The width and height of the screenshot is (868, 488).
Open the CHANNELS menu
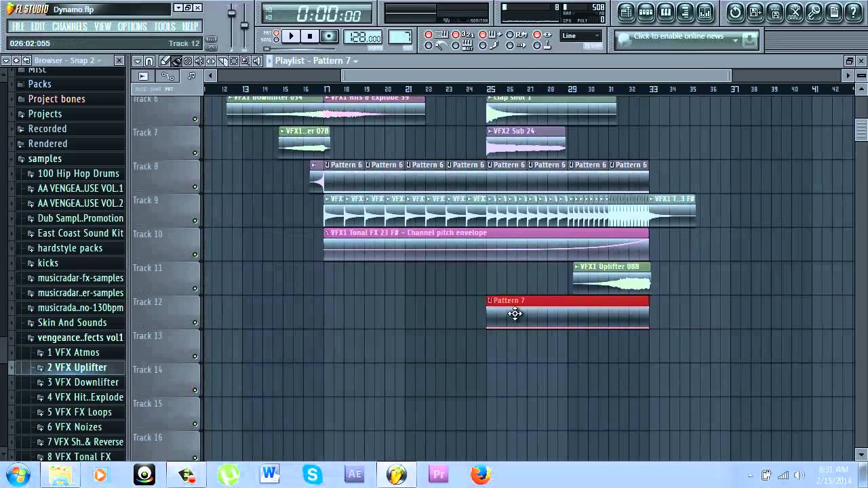click(69, 26)
